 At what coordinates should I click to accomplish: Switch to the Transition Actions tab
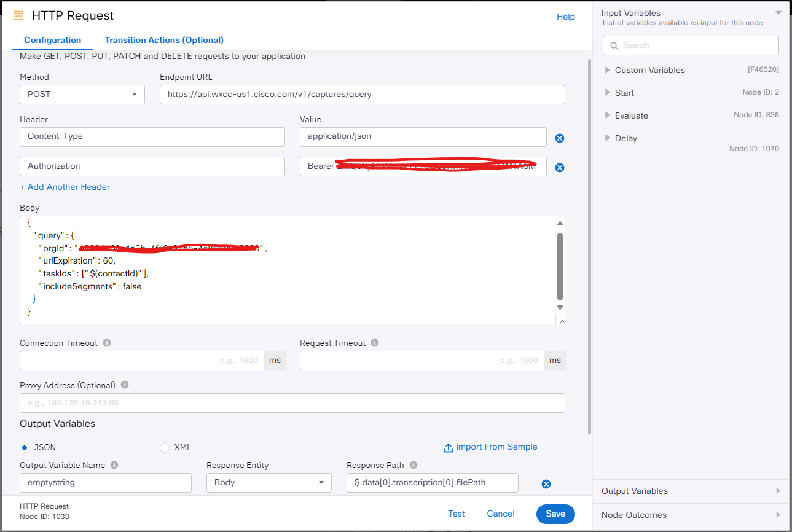pos(163,39)
